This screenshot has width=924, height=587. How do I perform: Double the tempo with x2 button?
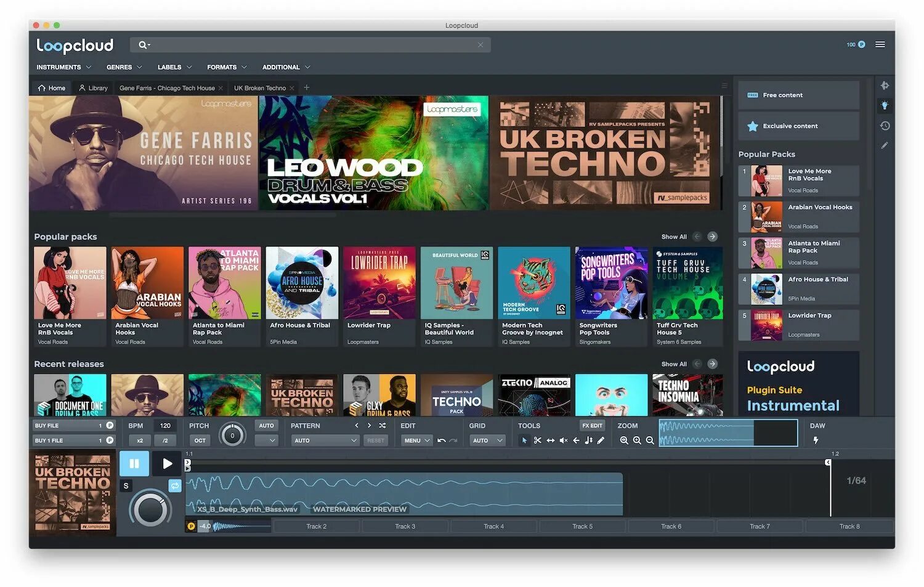(140, 440)
